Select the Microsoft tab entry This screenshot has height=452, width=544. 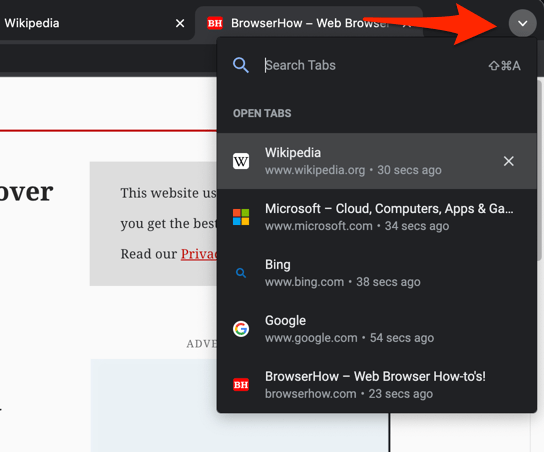click(377, 217)
